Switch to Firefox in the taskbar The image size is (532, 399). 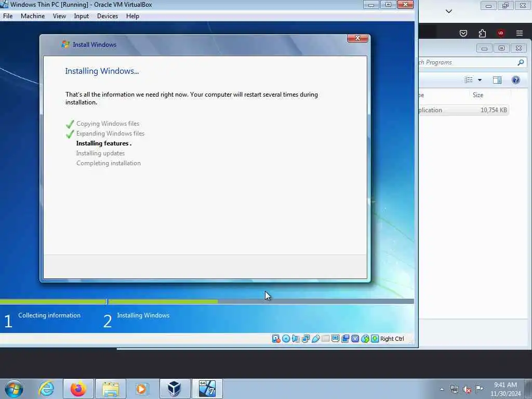78,389
